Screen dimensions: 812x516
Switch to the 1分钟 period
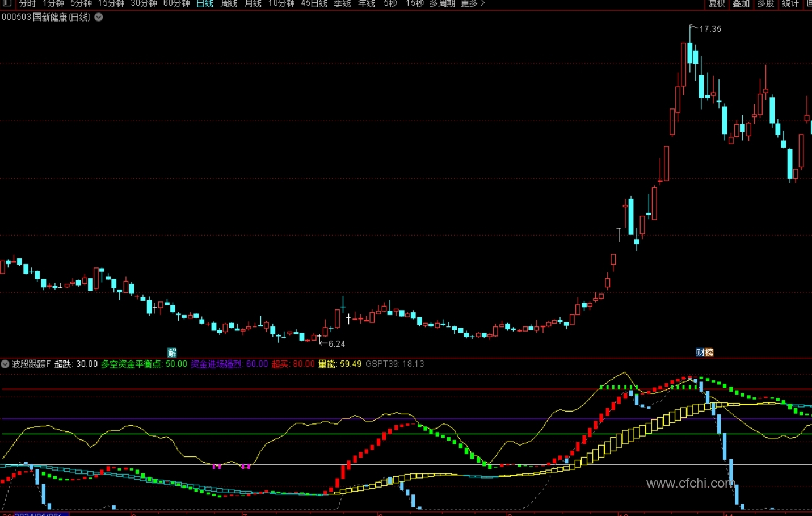53,3
